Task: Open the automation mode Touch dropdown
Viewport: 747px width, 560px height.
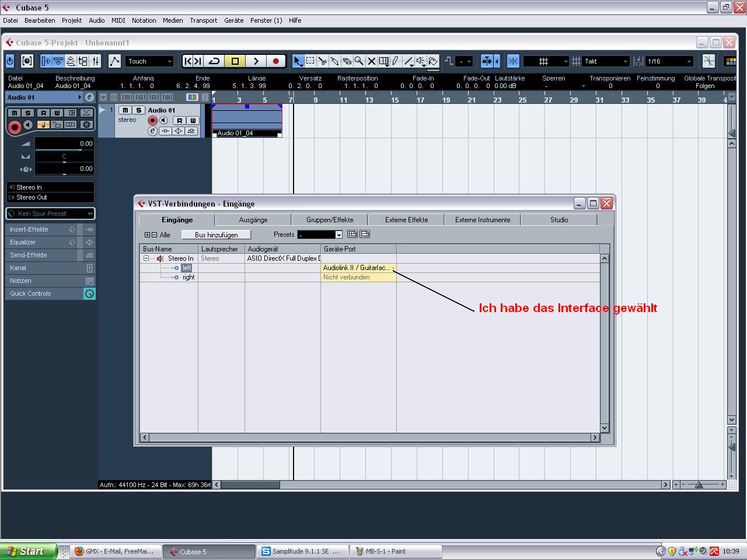Action: (x=149, y=61)
